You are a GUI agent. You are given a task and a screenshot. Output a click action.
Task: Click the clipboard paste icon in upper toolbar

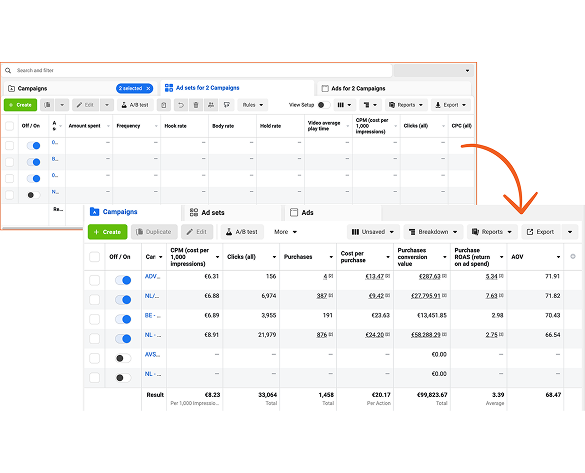[163, 105]
